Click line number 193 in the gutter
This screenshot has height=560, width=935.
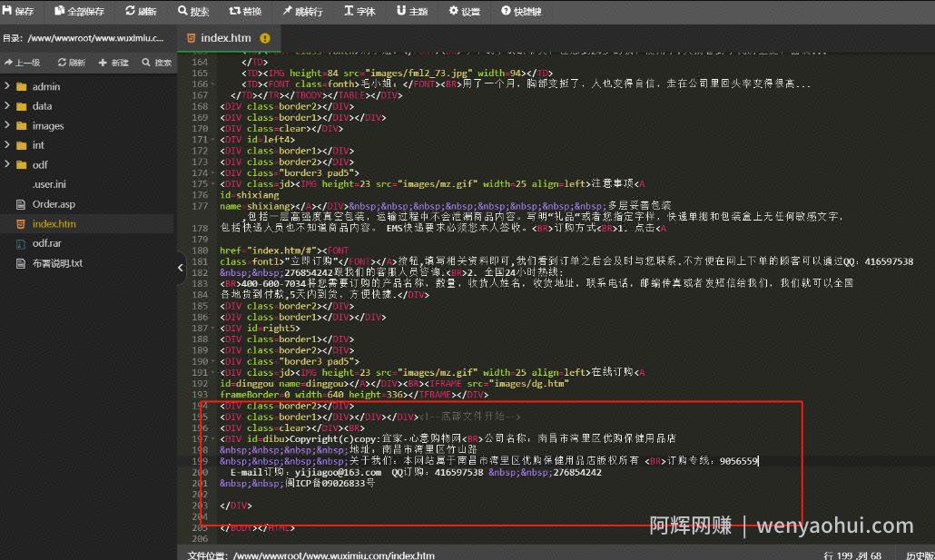pos(200,394)
